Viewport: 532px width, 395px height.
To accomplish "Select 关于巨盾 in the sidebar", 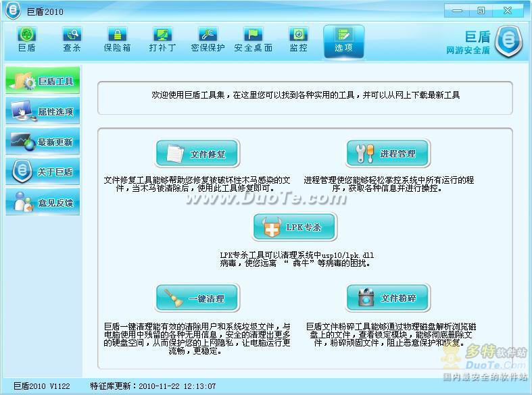I will point(43,172).
